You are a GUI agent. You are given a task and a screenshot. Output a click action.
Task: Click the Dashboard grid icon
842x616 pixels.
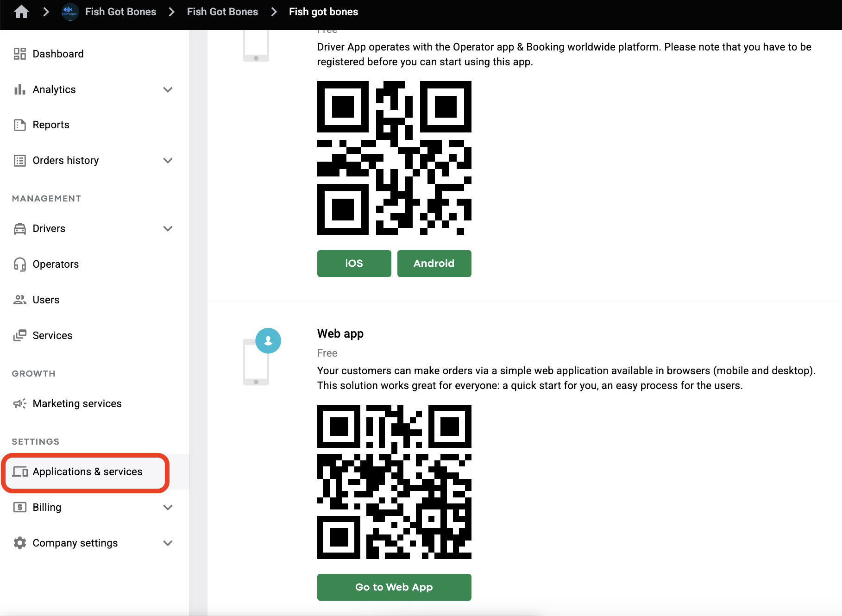[19, 54]
